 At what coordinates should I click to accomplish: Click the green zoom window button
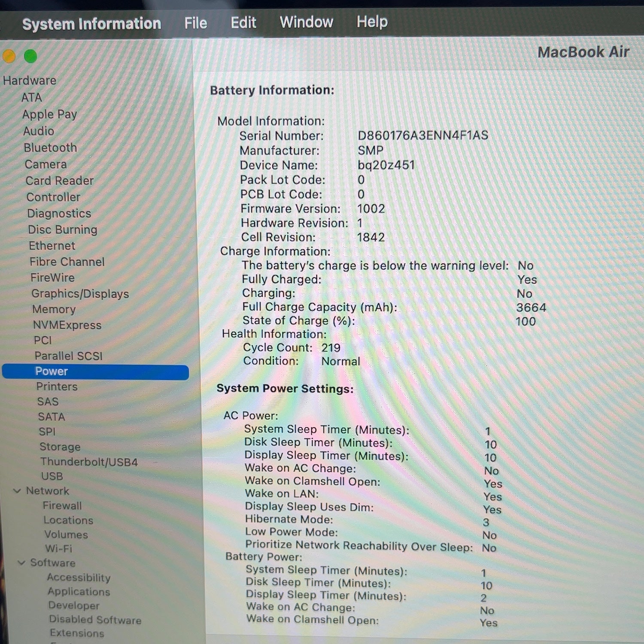[30, 56]
